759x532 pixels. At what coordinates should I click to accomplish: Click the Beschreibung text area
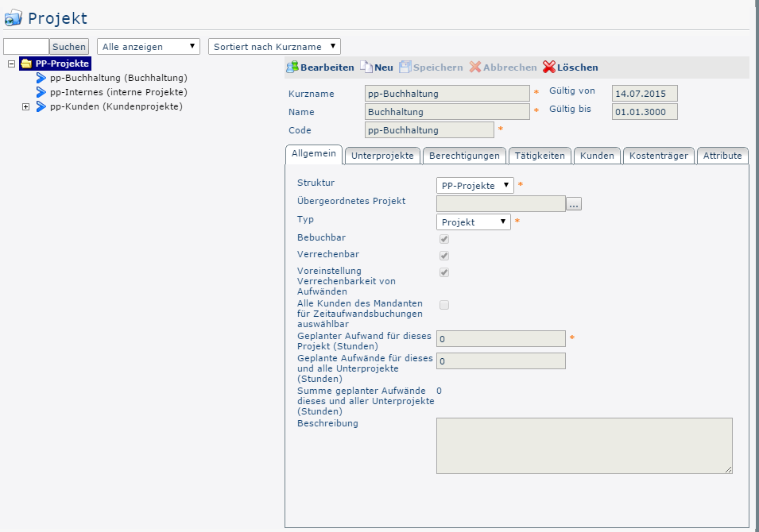(x=584, y=445)
